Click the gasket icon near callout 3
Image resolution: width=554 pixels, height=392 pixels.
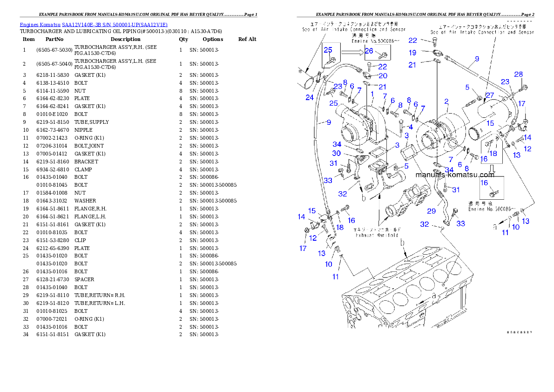408,153
